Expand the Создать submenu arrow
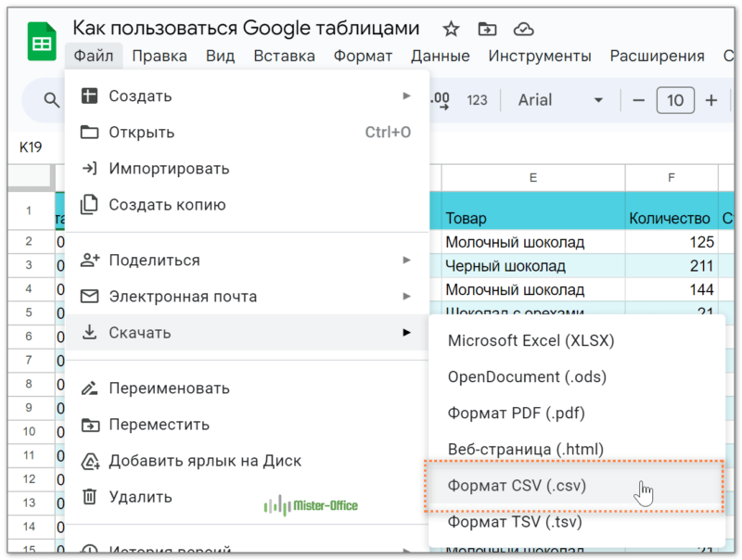This screenshot has width=742, height=560. (406, 95)
